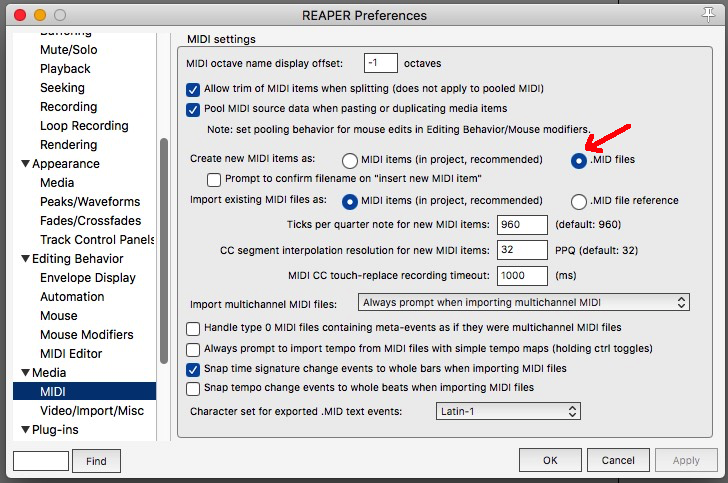Screen dimensions: 728x483
Task: Open Peaks/Waveforms preferences page
Action: tap(90, 202)
